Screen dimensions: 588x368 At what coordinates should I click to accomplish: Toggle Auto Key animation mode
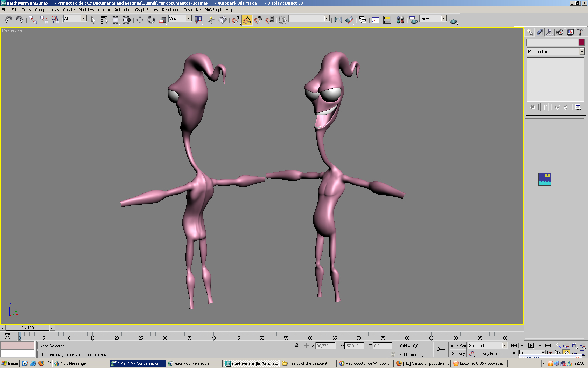click(458, 346)
